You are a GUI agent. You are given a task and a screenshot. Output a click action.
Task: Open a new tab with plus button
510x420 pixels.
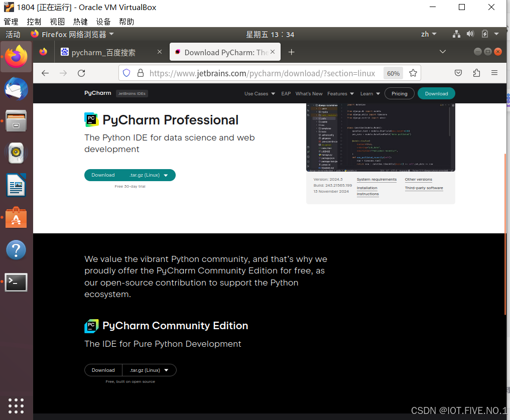click(292, 52)
